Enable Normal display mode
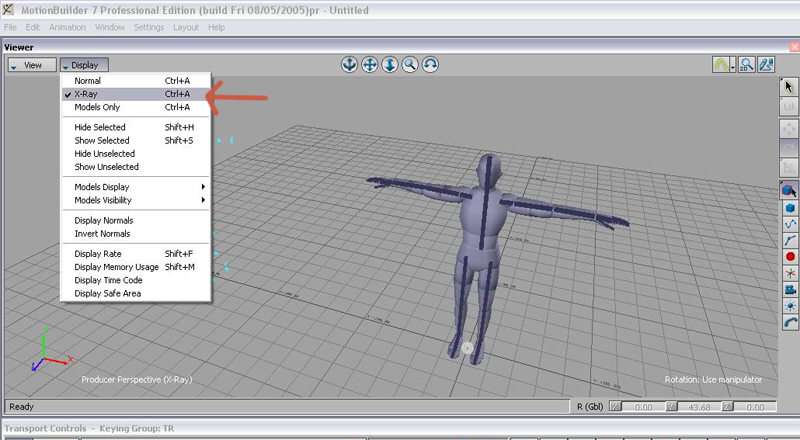Screen dimensions: 800x440 (88, 80)
